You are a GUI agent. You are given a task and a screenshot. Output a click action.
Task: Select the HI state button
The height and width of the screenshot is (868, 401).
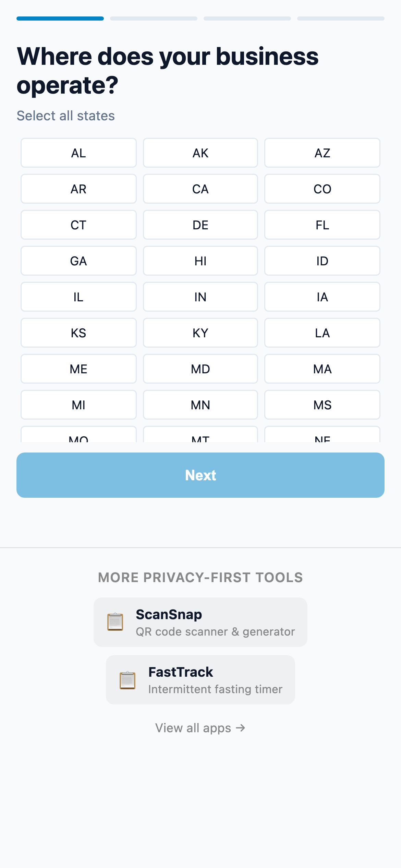pyautogui.click(x=200, y=261)
